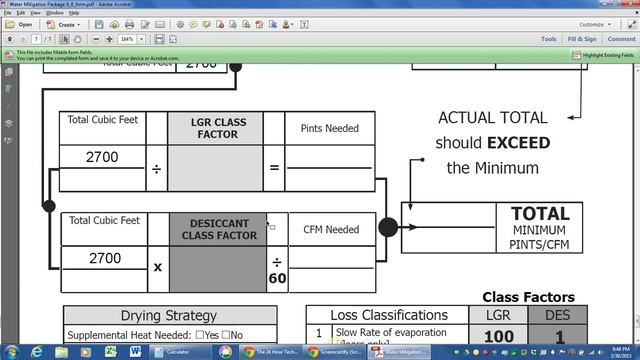Click the page number field
The height and width of the screenshot is (360, 640).
coord(36,39)
